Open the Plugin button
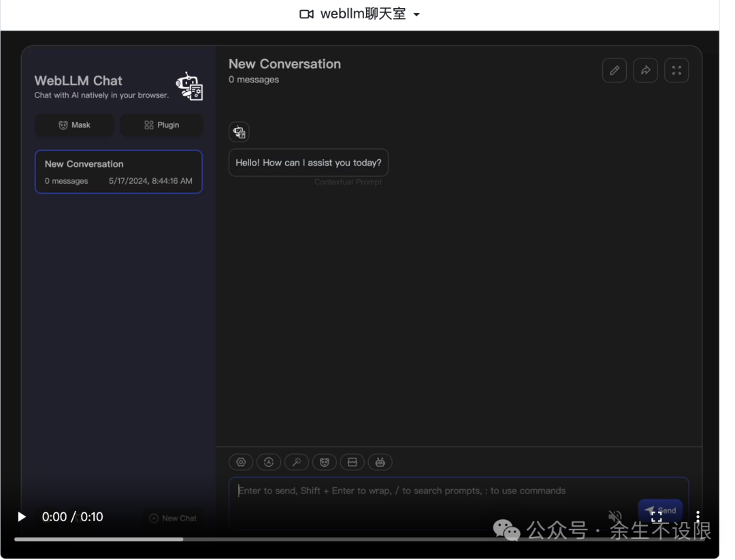The width and height of the screenshot is (735, 560). 162,125
